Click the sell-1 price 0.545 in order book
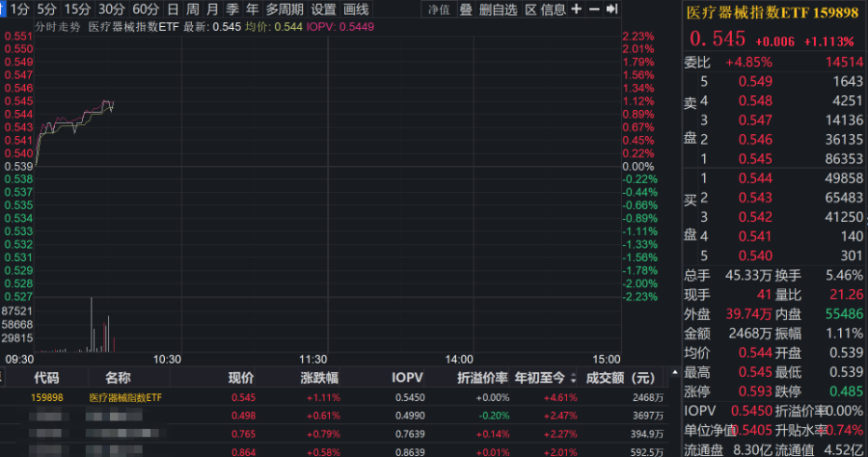Image resolution: width=868 pixels, height=457 pixels. (755, 157)
